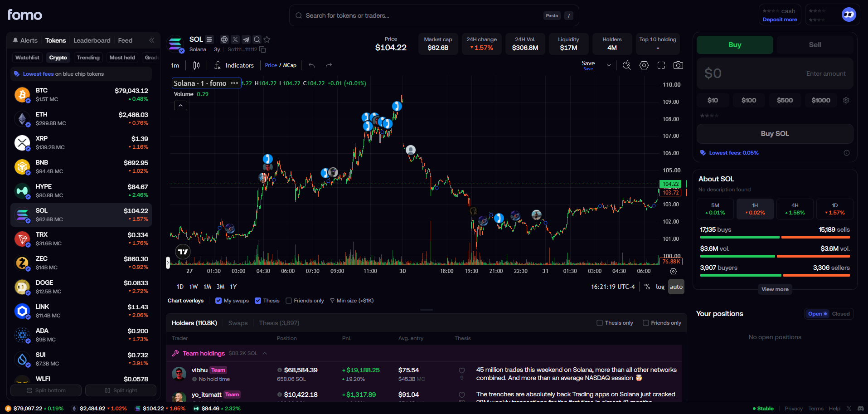Viewport: 868px width, 414px height.
Task: Open Solana series more options dots
Action: tap(234, 83)
